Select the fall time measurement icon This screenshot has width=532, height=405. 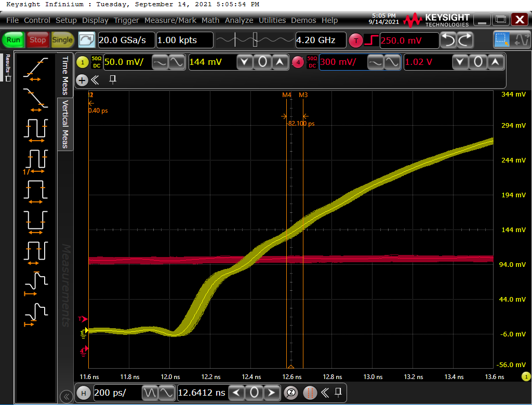35,99
